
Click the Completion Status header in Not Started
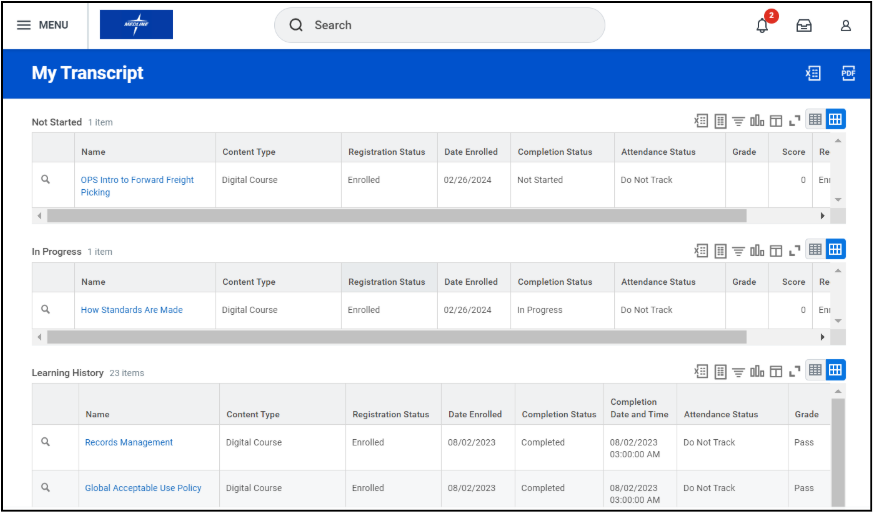[x=554, y=152]
